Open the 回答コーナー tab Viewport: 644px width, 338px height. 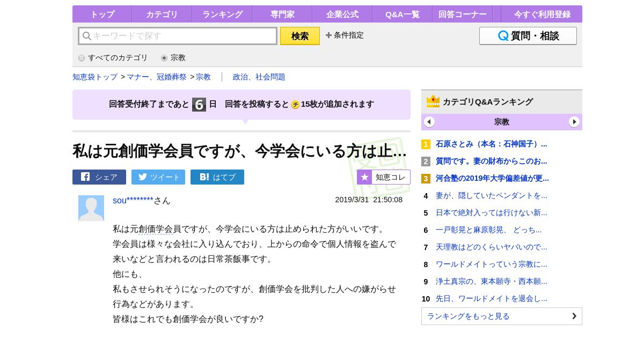pos(462,14)
